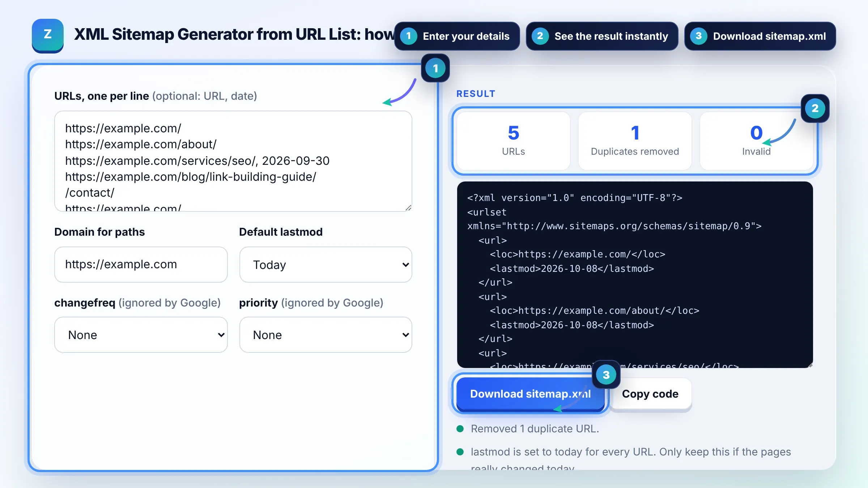Image resolution: width=868 pixels, height=488 pixels.
Task: Click the "https://example.com/about/" line in textarea
Action: click(141, 144)
